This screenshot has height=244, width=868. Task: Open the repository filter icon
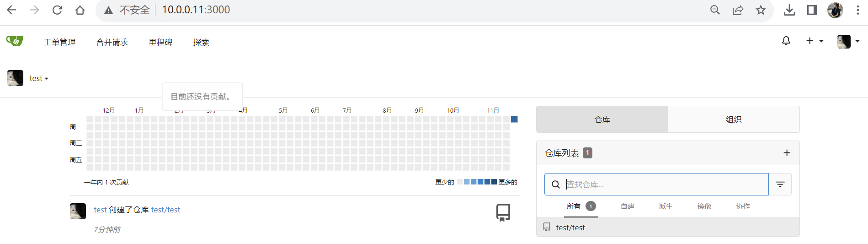780,184
